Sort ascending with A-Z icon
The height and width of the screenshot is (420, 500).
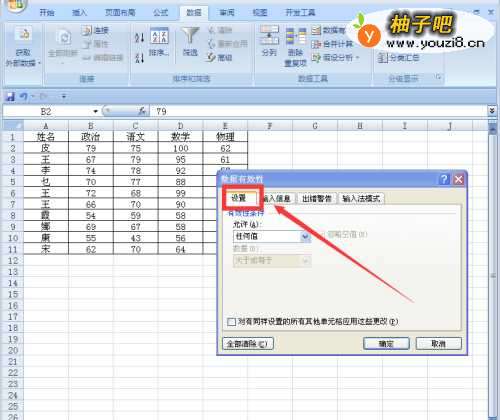139,37
